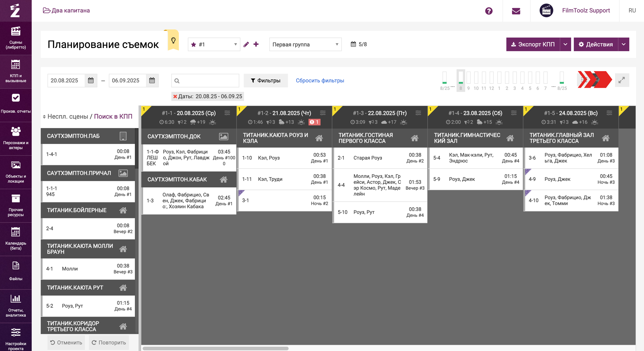
Task: Open the Первая группа unit dropdown
Action: tap(305, 44)
